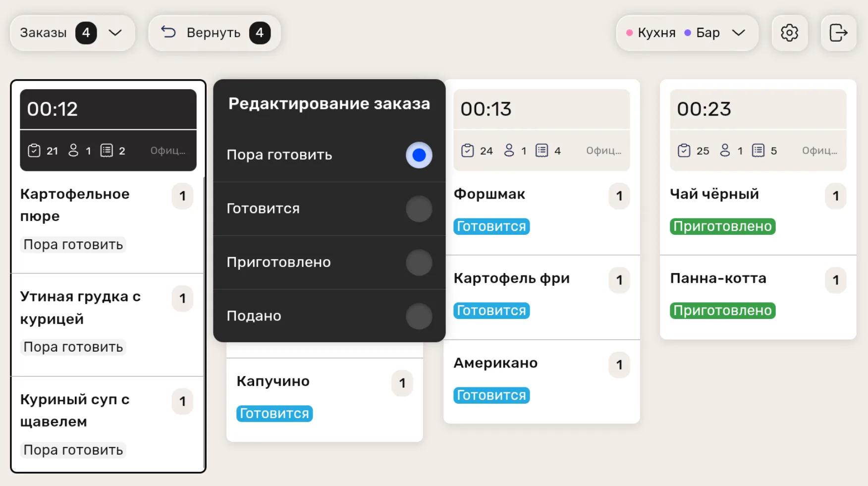The image size is (868, 486).
Task: Click Пора готовить under Картофельное пюре
Action: (73, 245)
